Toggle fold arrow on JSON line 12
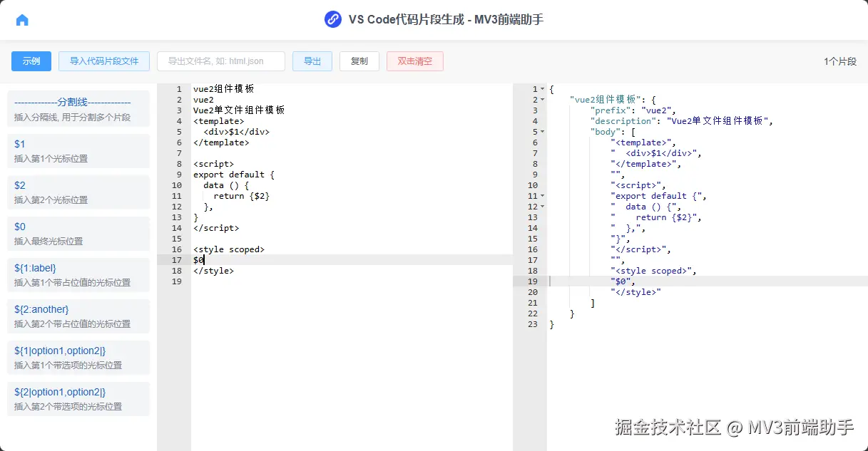 click(x=543, y=207)
